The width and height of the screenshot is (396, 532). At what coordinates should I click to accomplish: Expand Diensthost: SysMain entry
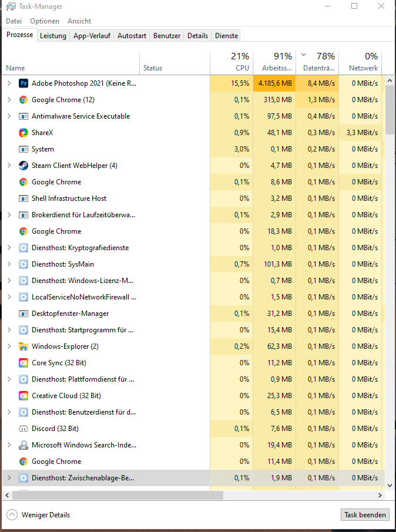tap(9, 264)
